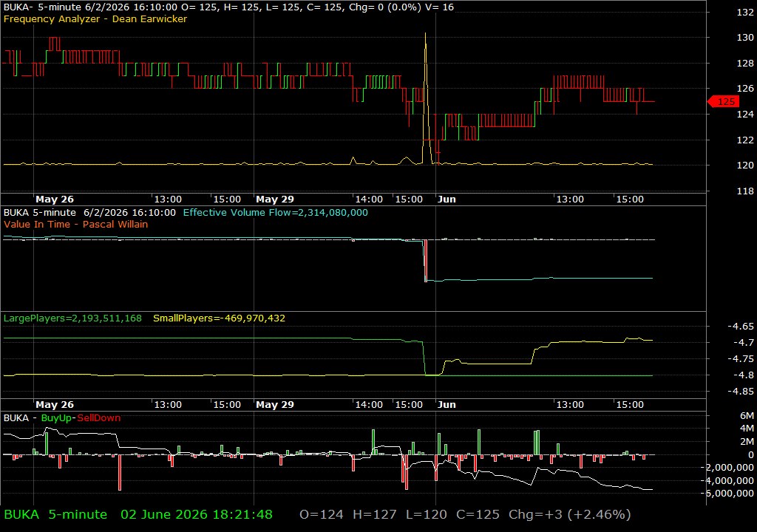Screen dimensions: 757x532
Task: Click the 6M volume scale label
Action: pos(747,416)
